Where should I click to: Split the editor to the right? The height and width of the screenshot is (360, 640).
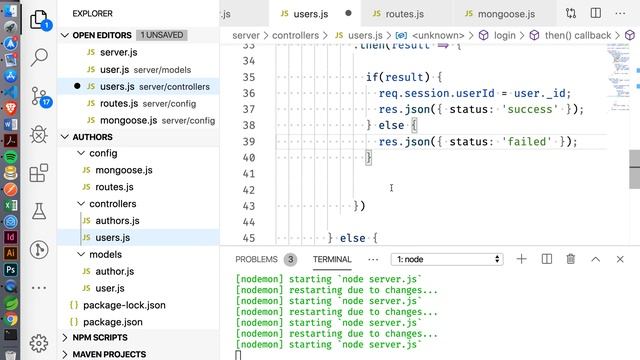pyautogui.click(x=596, y=13)
